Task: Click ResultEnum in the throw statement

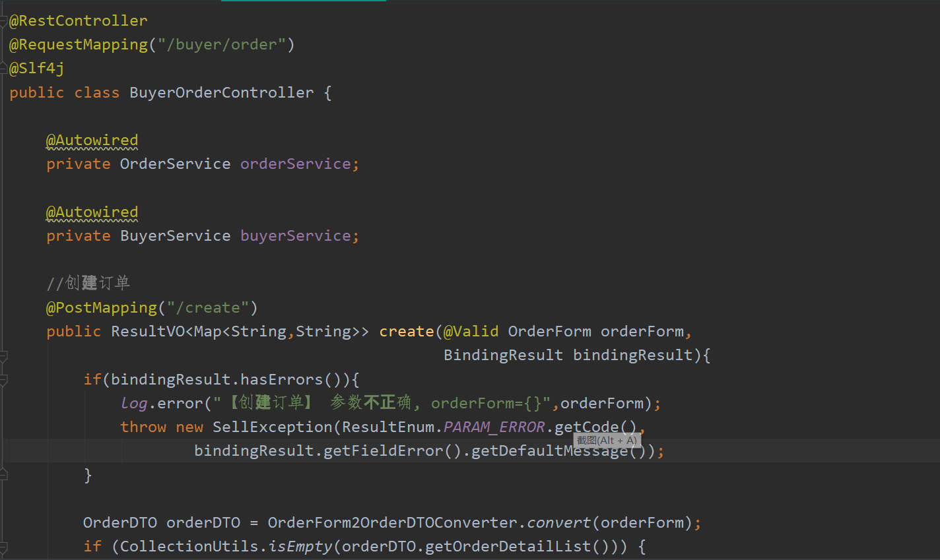Action: (388, 427)
